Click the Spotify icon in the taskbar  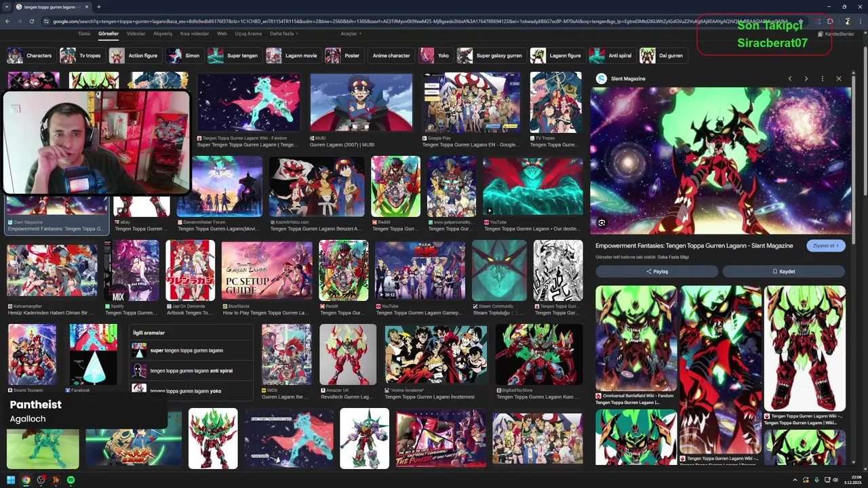[x=71, y=480]
